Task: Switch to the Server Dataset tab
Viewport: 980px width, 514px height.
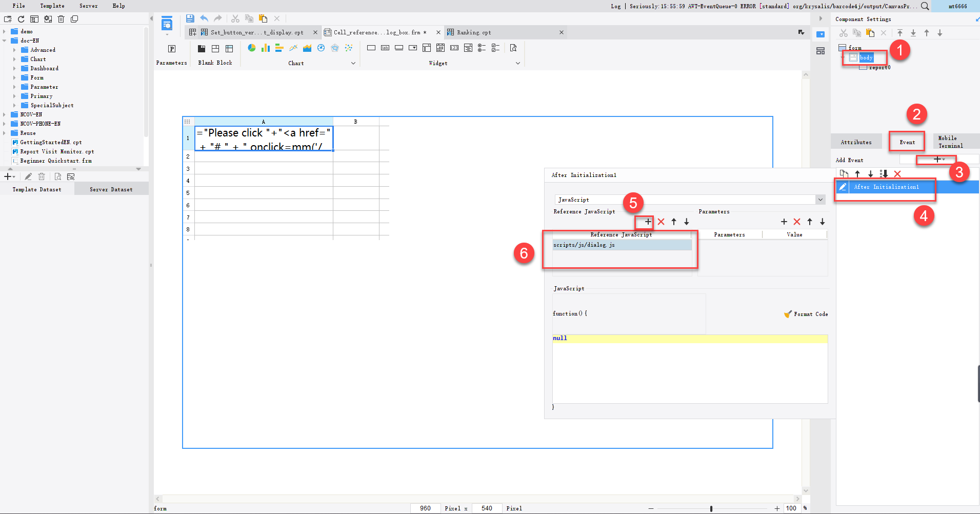Action: click(111, 189)
